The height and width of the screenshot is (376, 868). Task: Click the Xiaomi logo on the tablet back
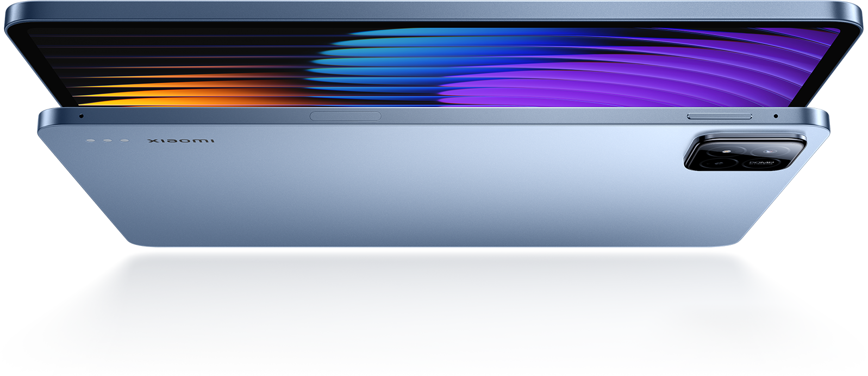pos(181,141)
